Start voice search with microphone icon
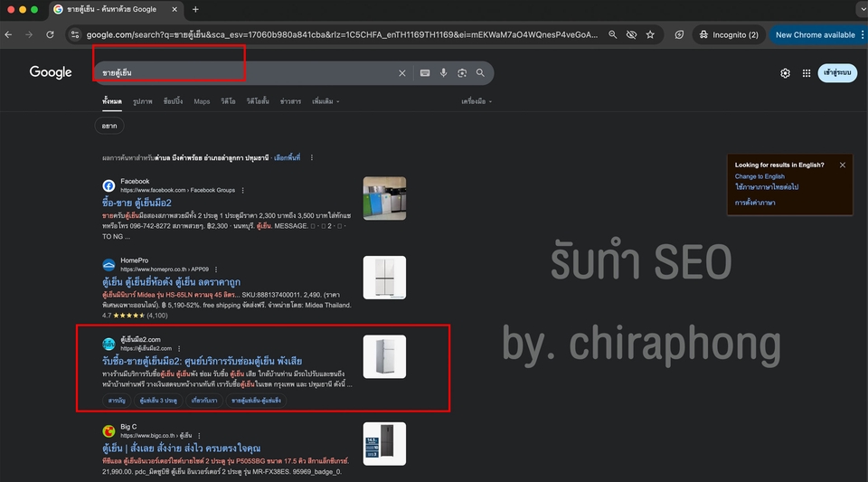 443,73
